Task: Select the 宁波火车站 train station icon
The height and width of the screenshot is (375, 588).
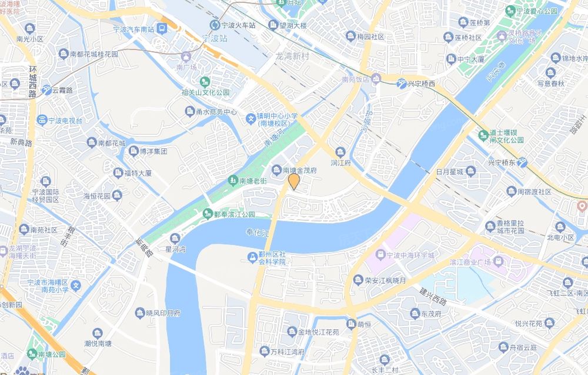Action: click(215, 25)
